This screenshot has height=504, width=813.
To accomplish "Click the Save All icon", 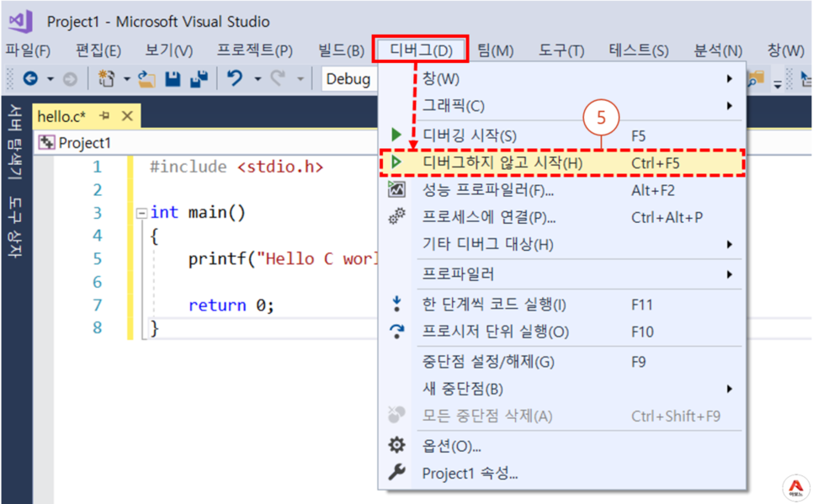I will click(199, 79).
